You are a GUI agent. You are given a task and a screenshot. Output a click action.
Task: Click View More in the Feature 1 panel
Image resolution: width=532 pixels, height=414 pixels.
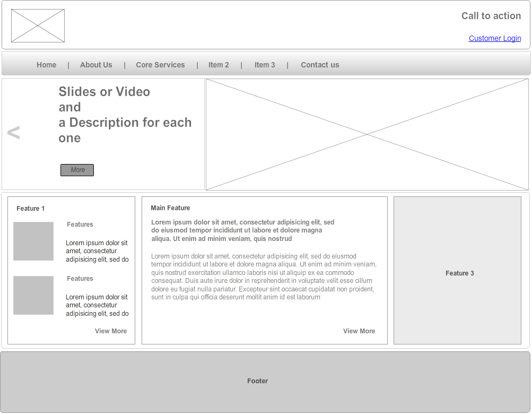pos(111,331)
